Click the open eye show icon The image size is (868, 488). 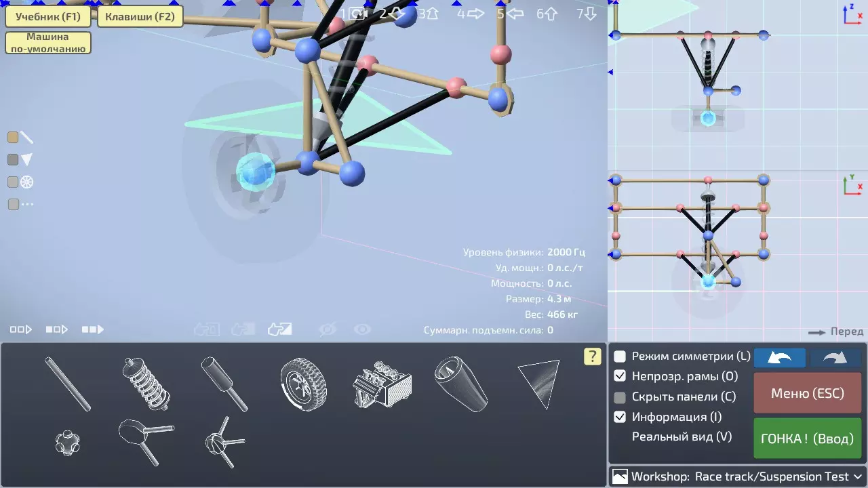pyautogui.click(x=363, y=329)
